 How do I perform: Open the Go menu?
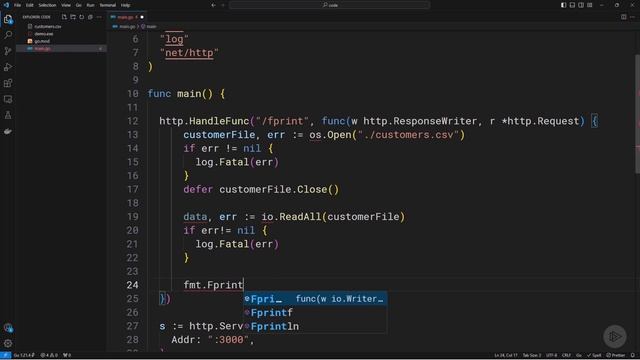coord(78,5)
